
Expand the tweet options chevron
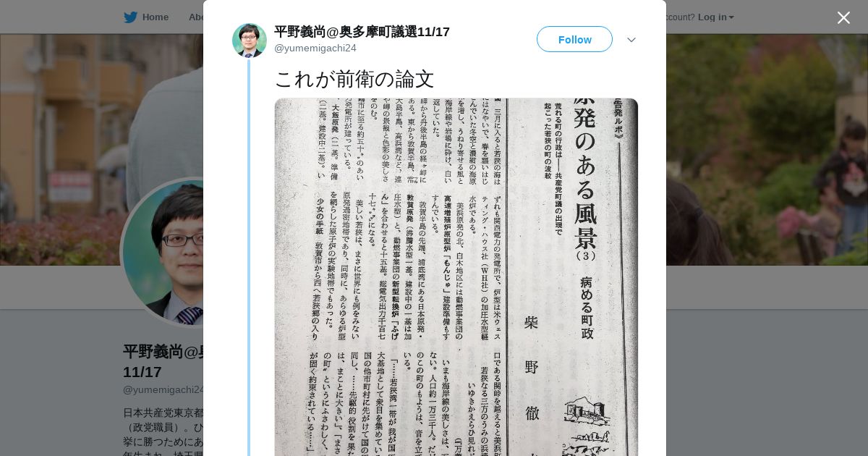coord(631,40)
